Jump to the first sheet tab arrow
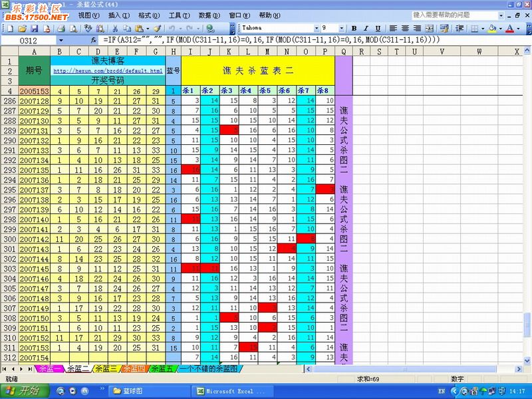This screenshot has width=532, height=399. [5, 369]
